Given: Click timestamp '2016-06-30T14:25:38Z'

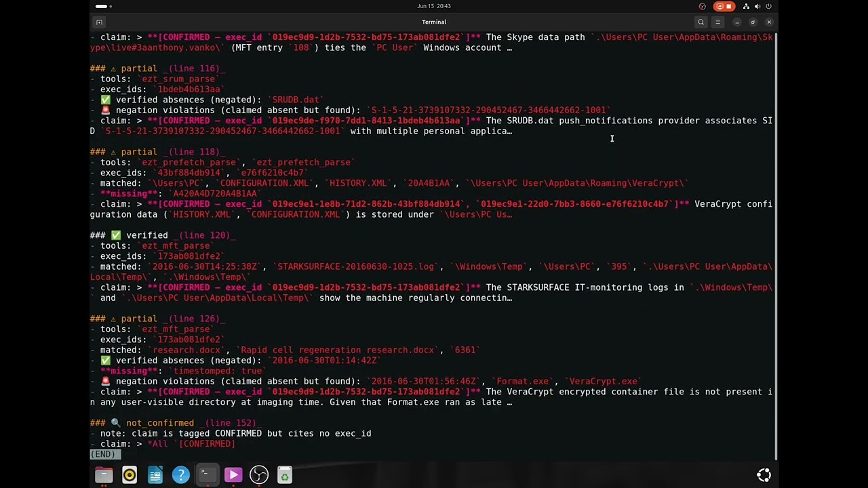Looking at the screenshot, I should tap(205, 266).
